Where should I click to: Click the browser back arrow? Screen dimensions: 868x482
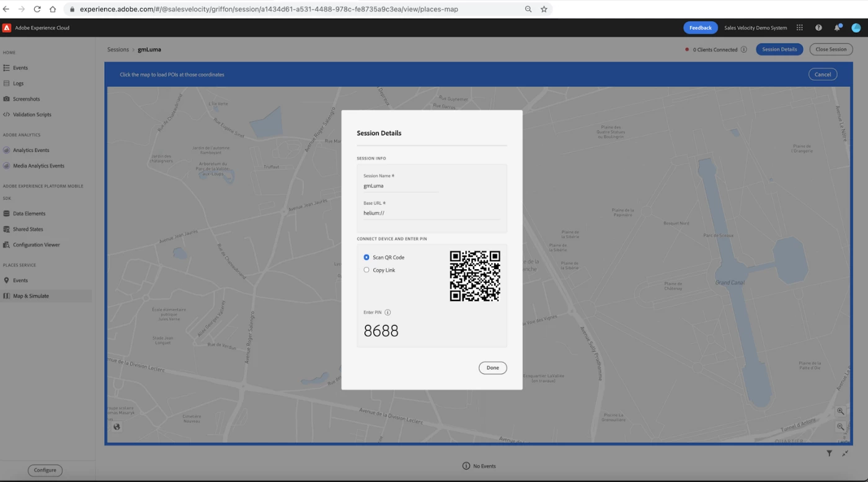[6, 9]
